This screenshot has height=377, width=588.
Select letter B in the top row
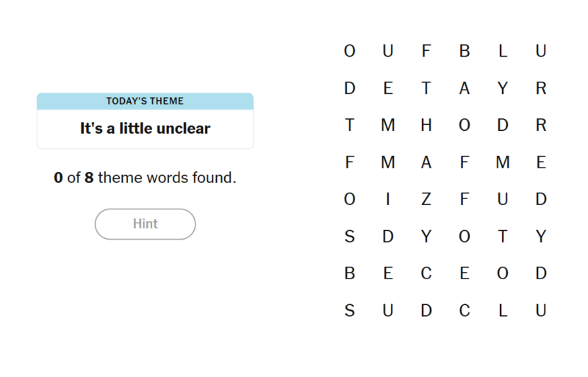[465, 51]
